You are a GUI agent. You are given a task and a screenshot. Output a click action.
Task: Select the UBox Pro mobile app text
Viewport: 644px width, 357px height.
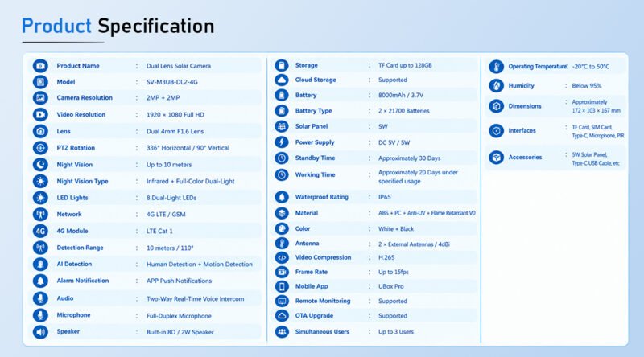pyautogui.click(x=391, y=286)
